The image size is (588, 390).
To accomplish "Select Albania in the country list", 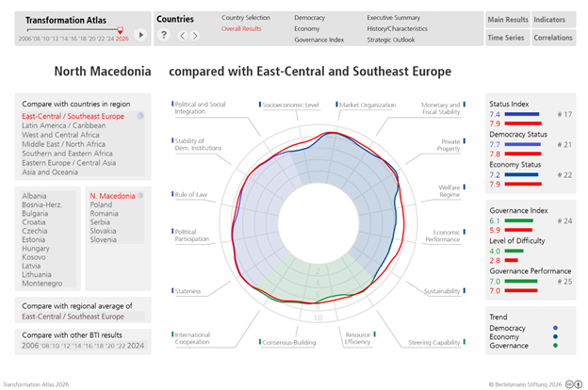I will [x=34, y=196].
